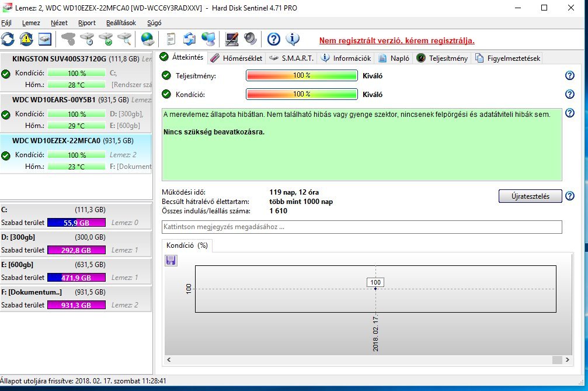The width and height of the screenshot is (588, 391).
Task: Click the '119 nap, 12 óra' operating time
Action: click(294, 192)
